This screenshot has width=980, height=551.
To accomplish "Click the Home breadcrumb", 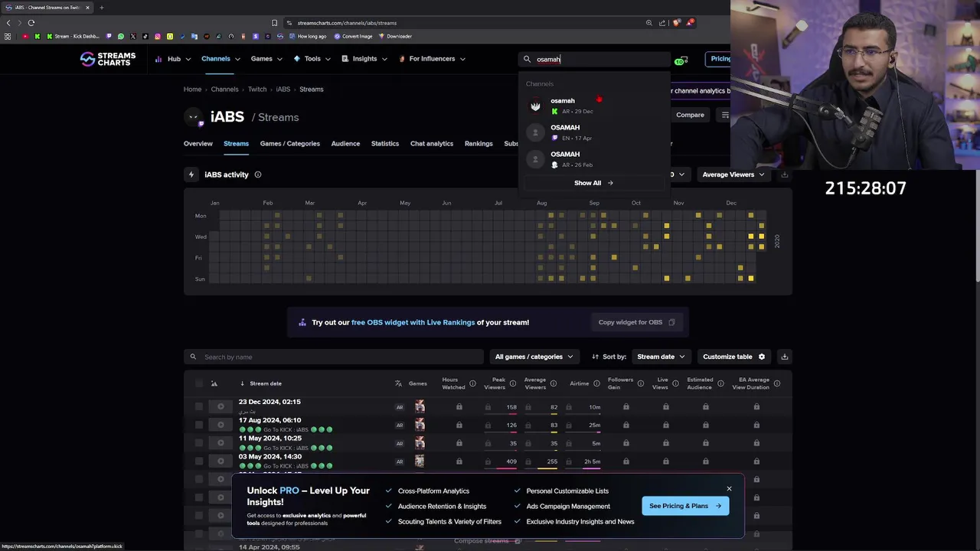I will click(192, 90).
